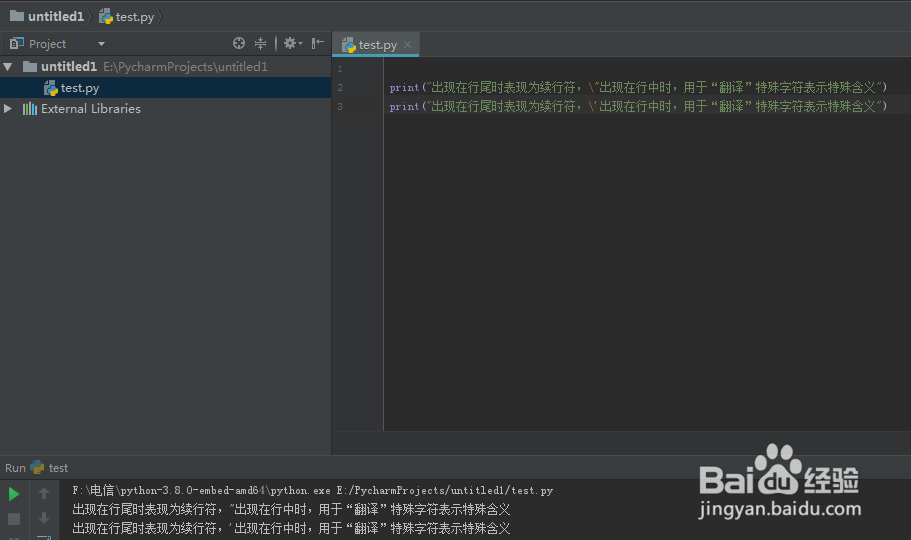Screen dimensions: 911x540
Task: Expand the External Libraries node
Action: point(8,108)
